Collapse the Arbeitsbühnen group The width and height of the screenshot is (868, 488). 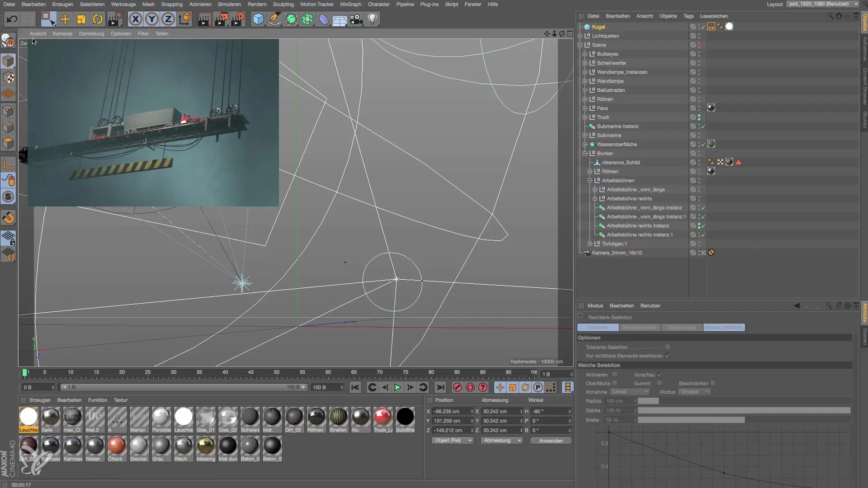click(590, 180)
